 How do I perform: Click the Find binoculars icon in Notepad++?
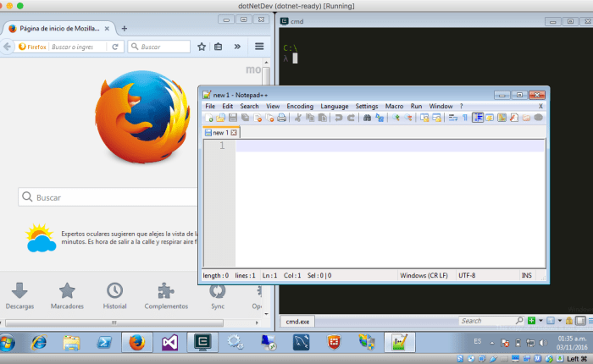[367, 118]
